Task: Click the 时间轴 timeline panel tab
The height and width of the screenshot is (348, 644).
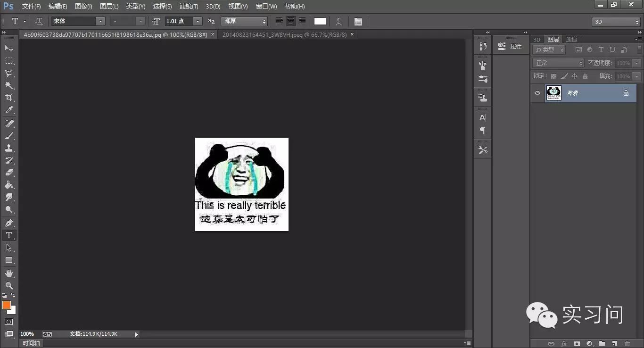Action: click(x=31, y=343)
